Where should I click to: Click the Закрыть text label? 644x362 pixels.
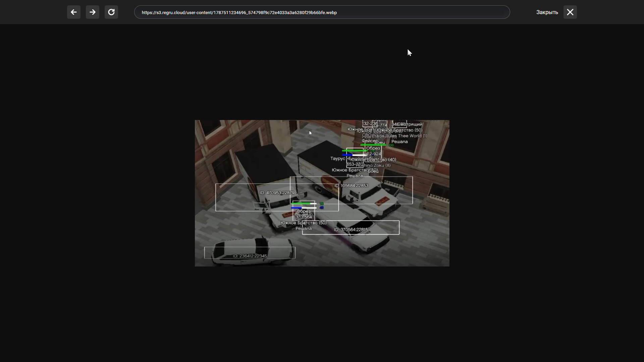tap(547, 12)
